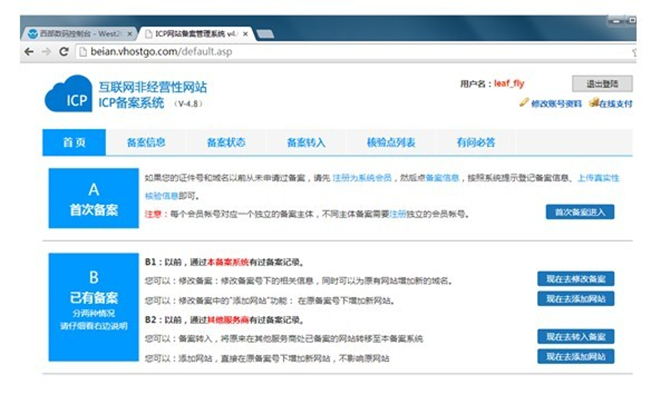The height and width of the screenshot is (394, 650).
Task: Click the 首次备案进入 button
Action: [x=580, y=212]
